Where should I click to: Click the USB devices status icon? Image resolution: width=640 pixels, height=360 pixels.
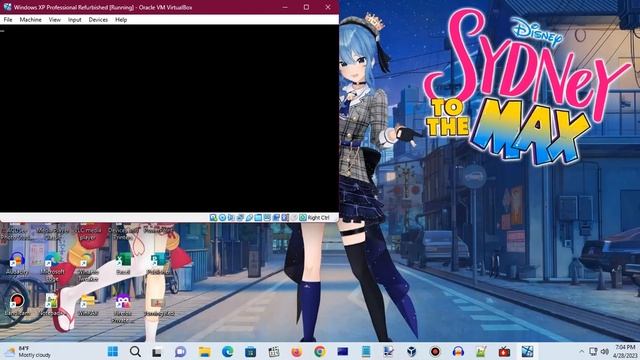coord(249,218)
